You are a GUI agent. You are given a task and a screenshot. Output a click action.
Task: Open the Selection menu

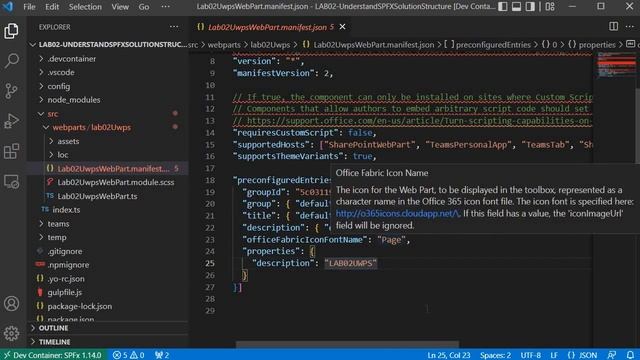pos(85,7)
